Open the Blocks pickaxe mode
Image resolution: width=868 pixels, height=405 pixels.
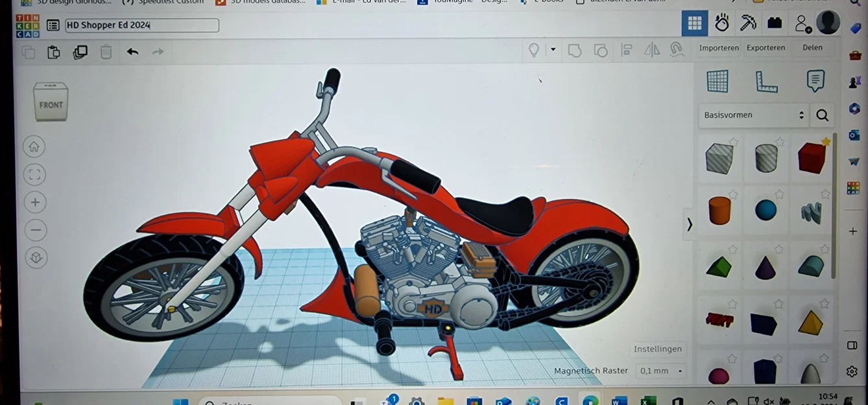click(748, 23)
